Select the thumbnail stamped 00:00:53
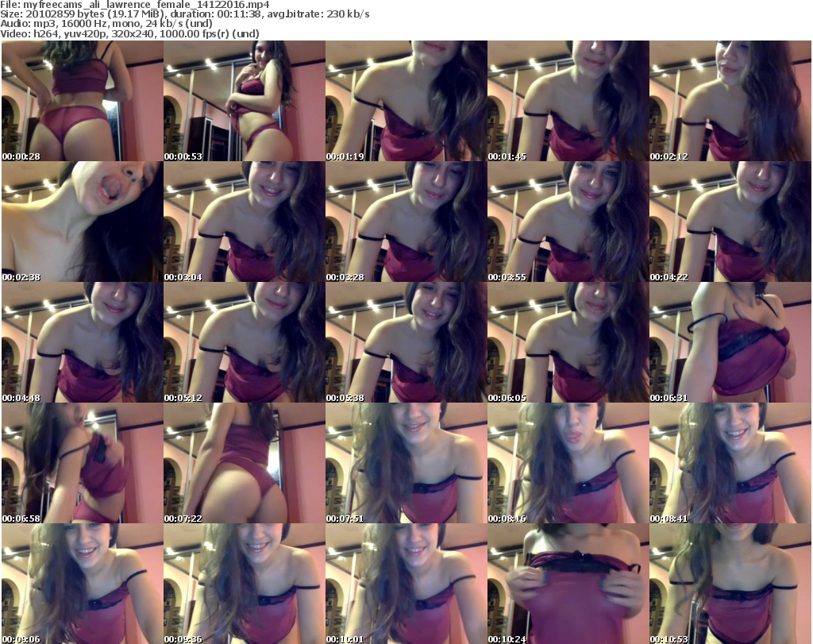The image size is (813, 644). 245,101
